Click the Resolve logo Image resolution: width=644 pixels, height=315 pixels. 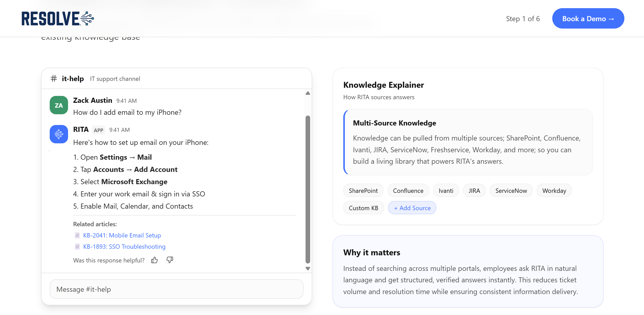pyautogui.click(x=58, y=19)
